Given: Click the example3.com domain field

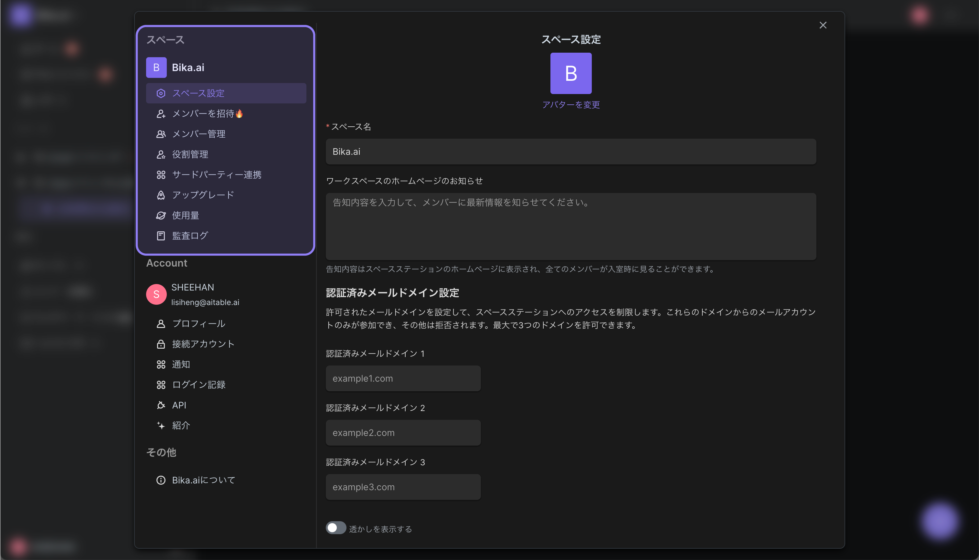Looking at the screenshot, I should (x=403, y=487).
